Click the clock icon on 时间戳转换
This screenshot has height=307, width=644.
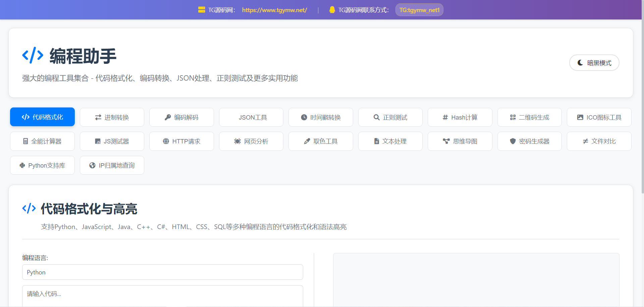[x=304, y=117]
